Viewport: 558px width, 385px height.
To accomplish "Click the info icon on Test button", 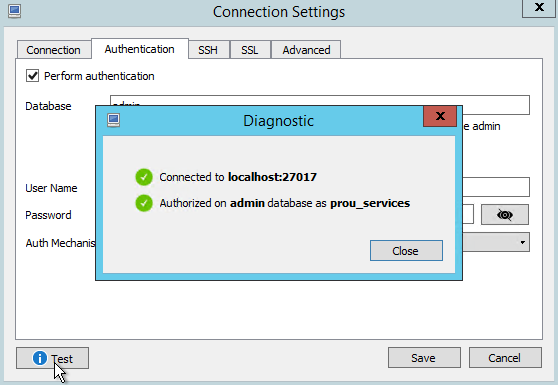I will tap(40, 358).
